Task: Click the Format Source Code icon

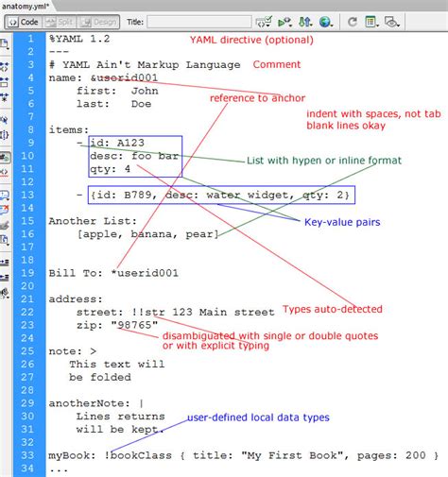Action: click(x=5, y=293)
